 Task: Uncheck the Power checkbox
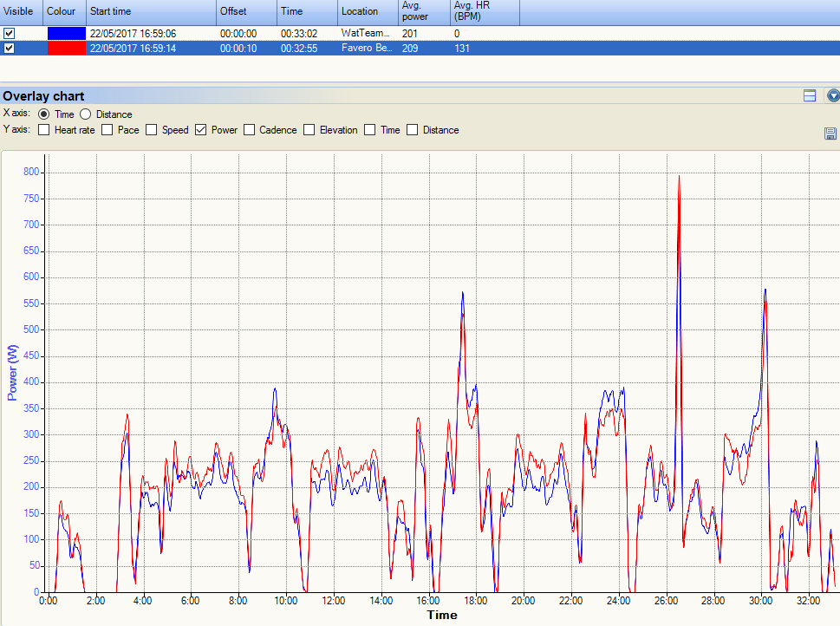coord(201,130)
